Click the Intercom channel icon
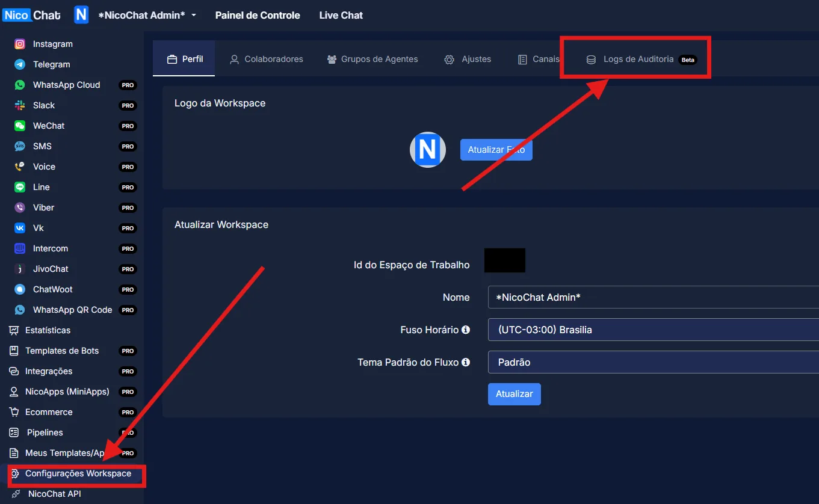 tap(20, 248)
